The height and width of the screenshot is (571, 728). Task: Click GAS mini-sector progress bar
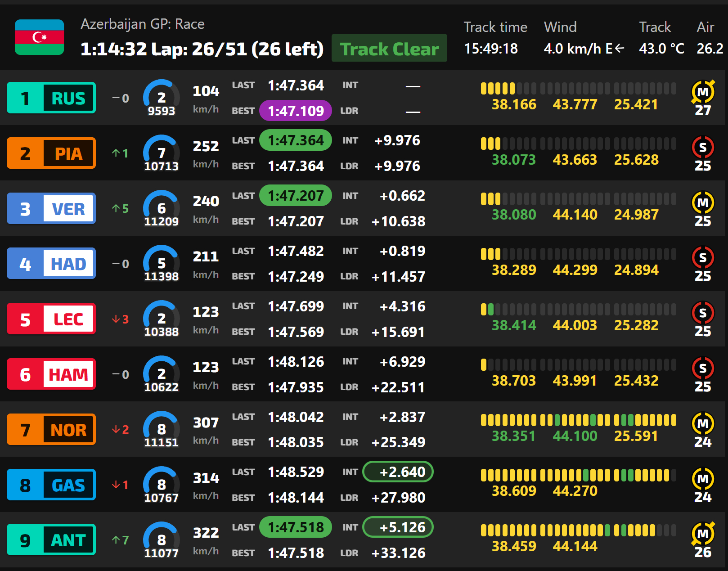[x=578, y=475]
